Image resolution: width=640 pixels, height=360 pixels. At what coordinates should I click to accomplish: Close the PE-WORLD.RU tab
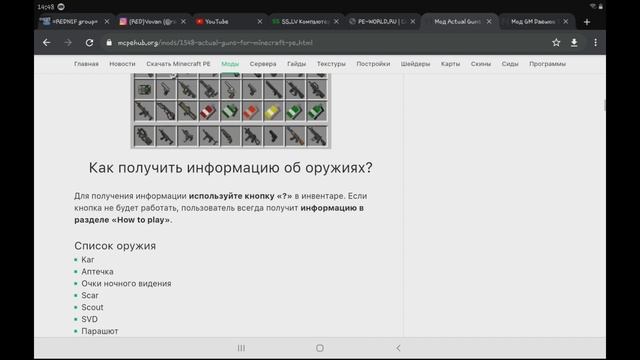[413, 22]
